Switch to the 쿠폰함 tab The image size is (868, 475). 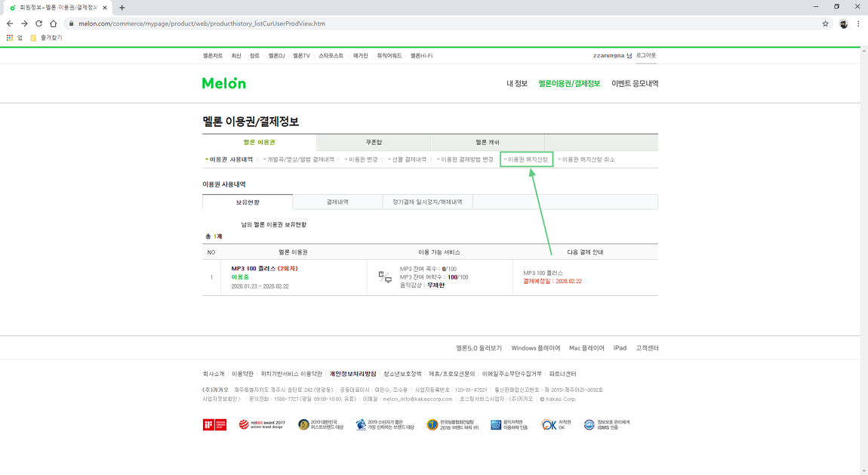tap(374, 142)
